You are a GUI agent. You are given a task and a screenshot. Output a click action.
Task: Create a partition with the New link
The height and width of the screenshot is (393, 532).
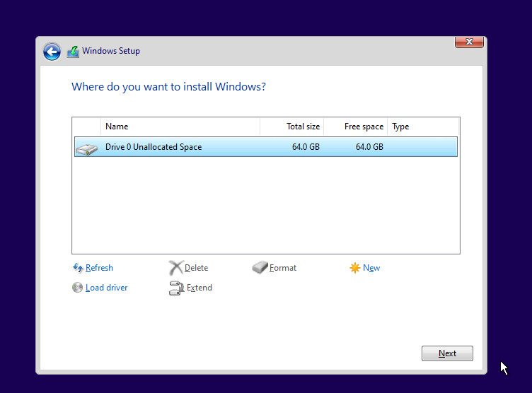click(371, 268)
